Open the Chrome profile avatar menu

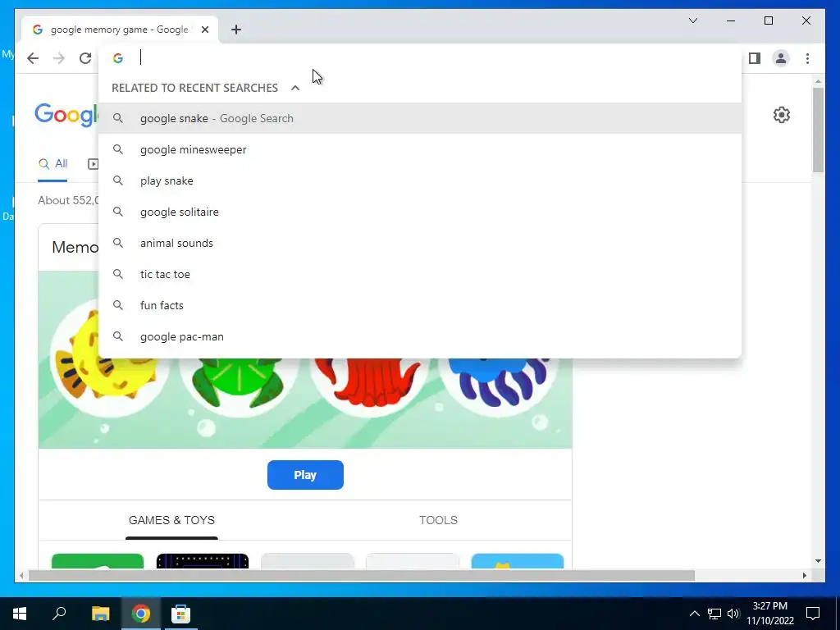[781, 58]
